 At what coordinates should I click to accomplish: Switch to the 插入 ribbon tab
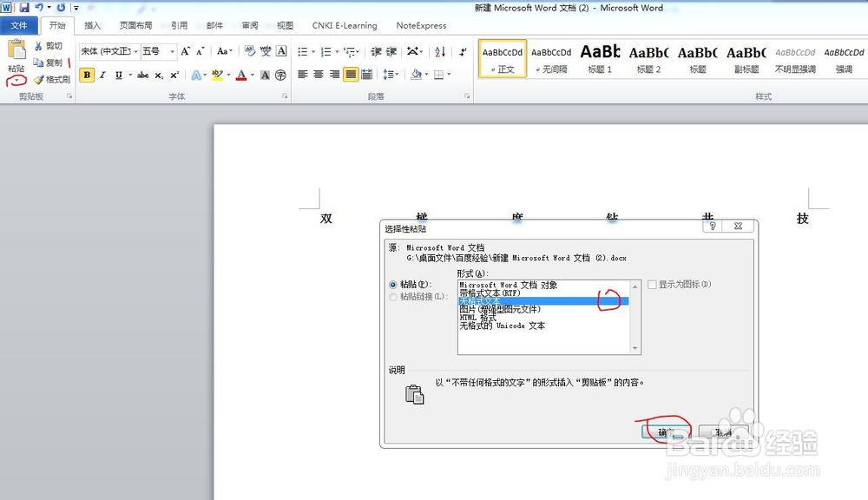(93, 25)
